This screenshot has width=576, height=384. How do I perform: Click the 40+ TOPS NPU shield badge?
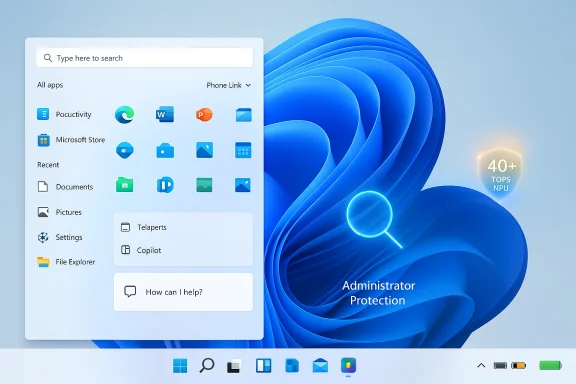coord(500,172)
